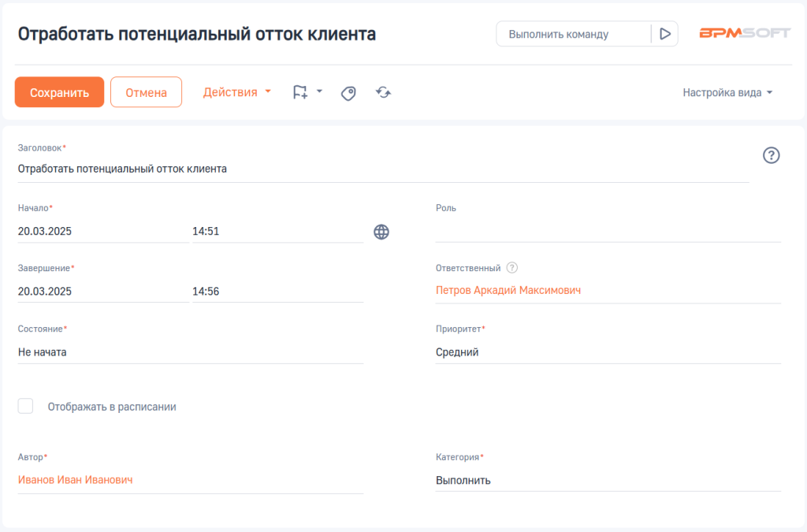807x532 pixels.
Task: Enable Отображать в расписании checkbox
Action: click(x=25, y=406)
